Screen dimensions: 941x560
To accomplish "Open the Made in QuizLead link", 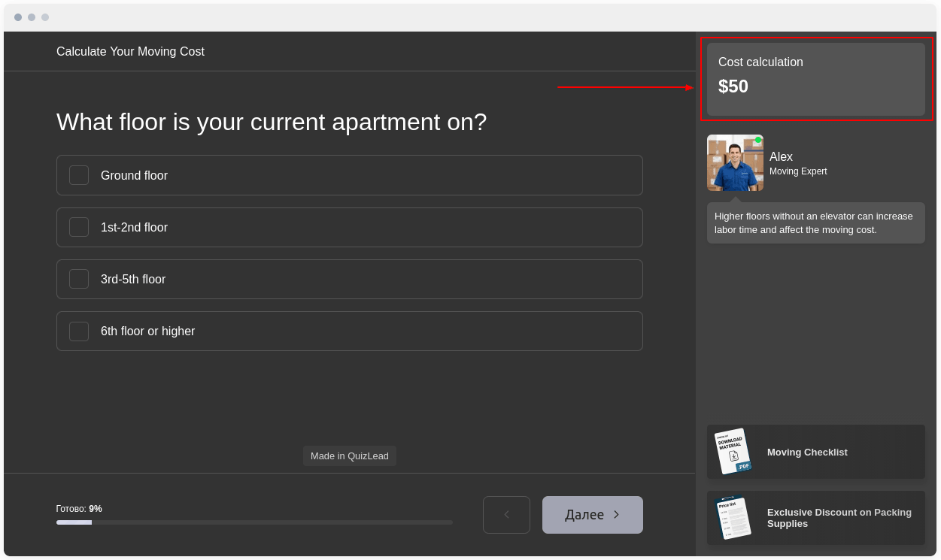I will pos(350,456).
